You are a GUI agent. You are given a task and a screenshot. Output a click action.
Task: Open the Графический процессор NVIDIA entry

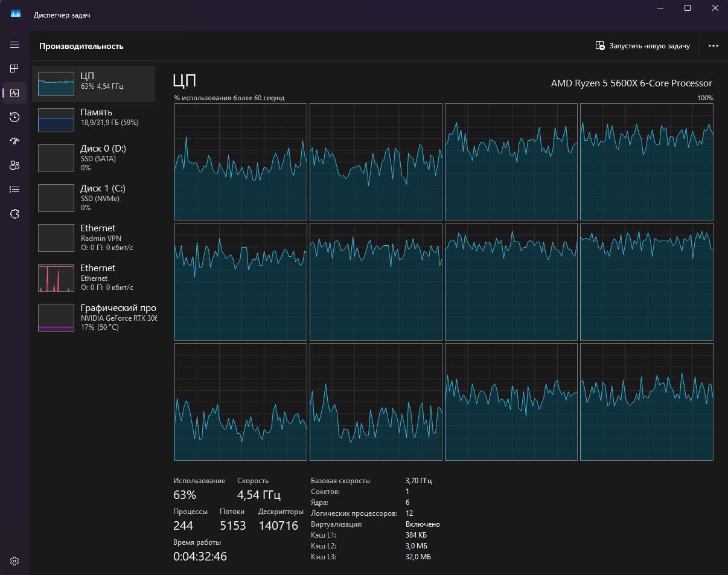(94, 318)
